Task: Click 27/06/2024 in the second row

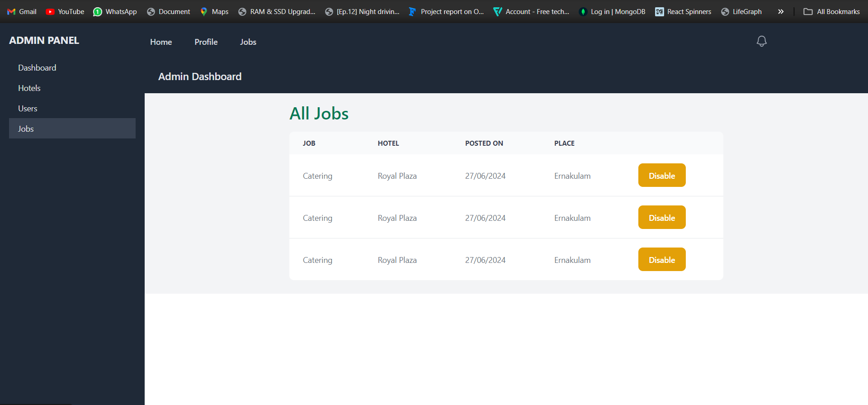Action: 486,218
